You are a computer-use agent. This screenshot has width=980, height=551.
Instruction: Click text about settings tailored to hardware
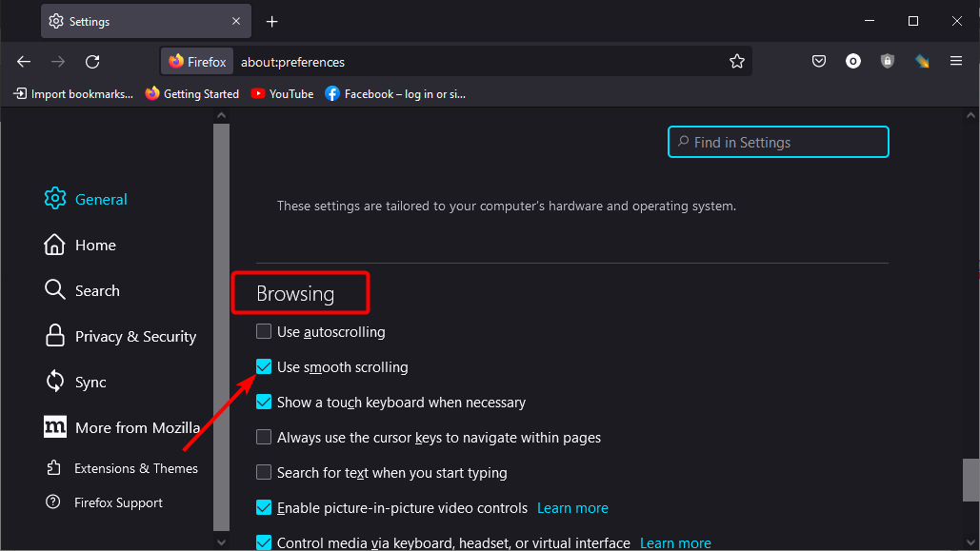(x=507, y=206)
